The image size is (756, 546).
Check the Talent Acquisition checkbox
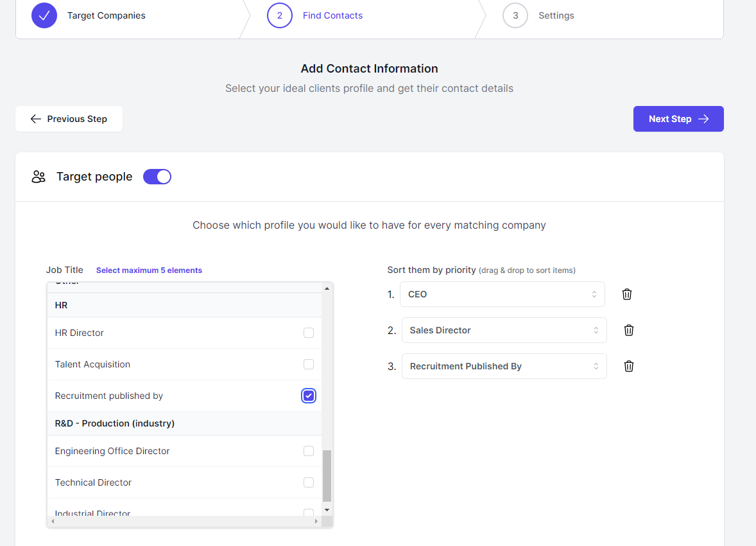309,364
